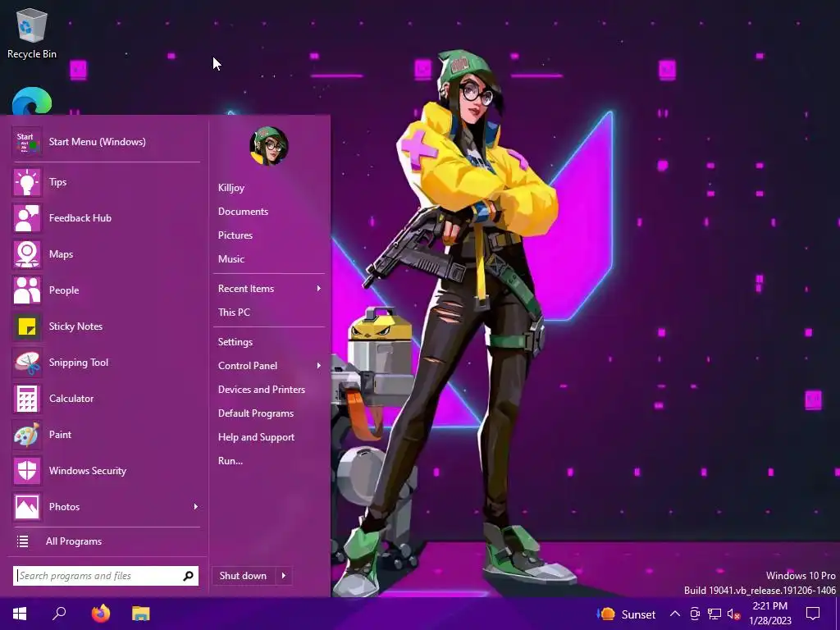Image resolution: width=840 pixels, height=630 pixels.
Task: Click the Feedback Hub label
Action: 80,218
